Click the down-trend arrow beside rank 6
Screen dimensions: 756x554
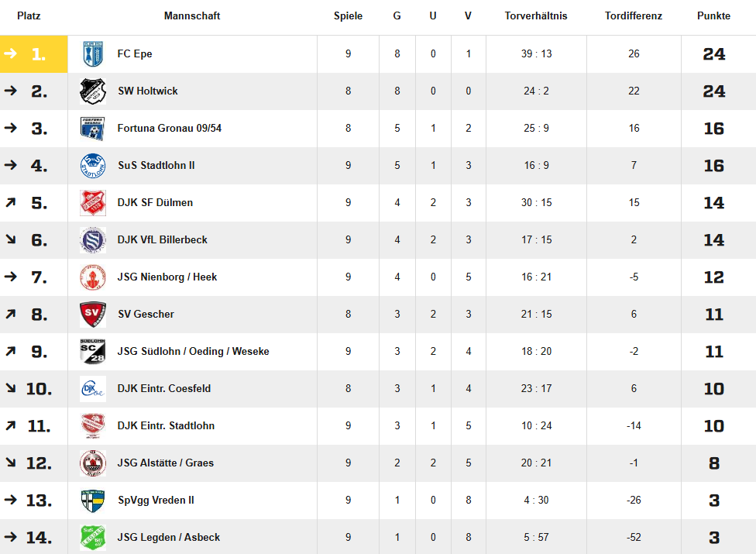[10, 239]
